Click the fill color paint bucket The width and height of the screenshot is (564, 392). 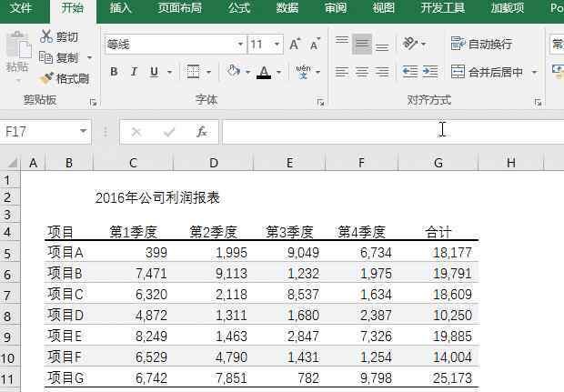click(x=234, y=71)
